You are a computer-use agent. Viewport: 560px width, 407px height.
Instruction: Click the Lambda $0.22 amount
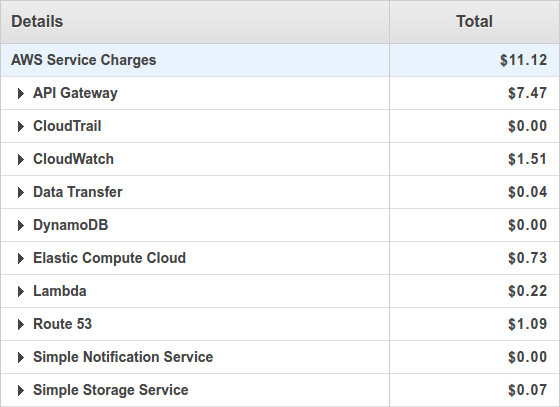(528, 291)
